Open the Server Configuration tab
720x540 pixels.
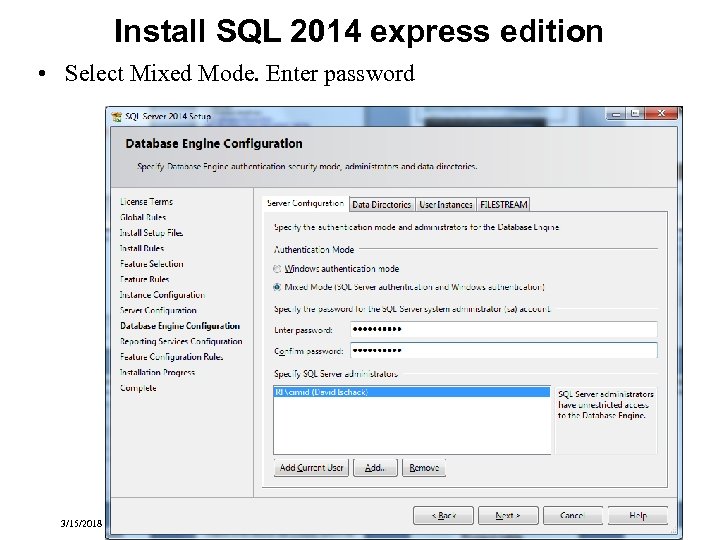point(305,203)
